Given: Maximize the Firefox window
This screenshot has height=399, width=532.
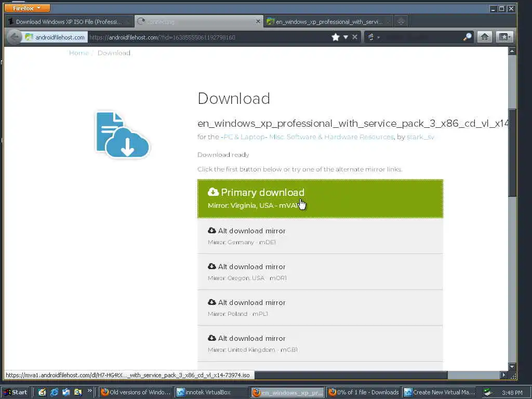Looking at the screenshot, I should 501,8.
